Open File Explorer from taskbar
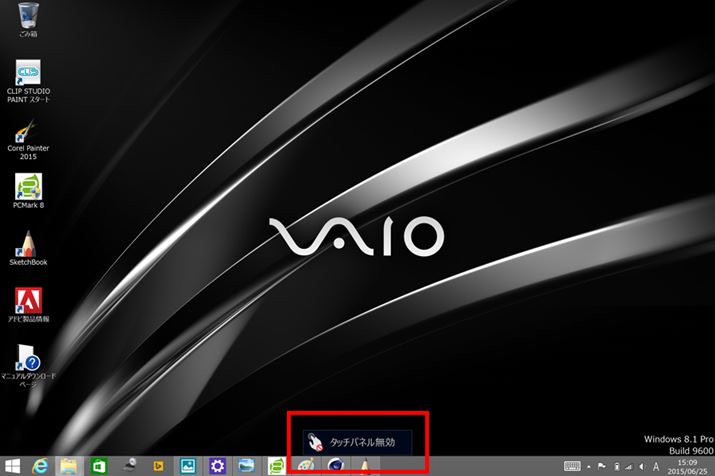This screenshot has width=715, height=476. [x=69, y=466]
